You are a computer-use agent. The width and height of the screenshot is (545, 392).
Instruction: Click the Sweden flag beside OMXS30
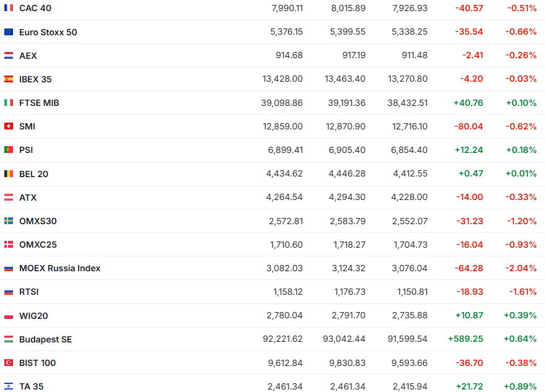(x=9, y=221)
